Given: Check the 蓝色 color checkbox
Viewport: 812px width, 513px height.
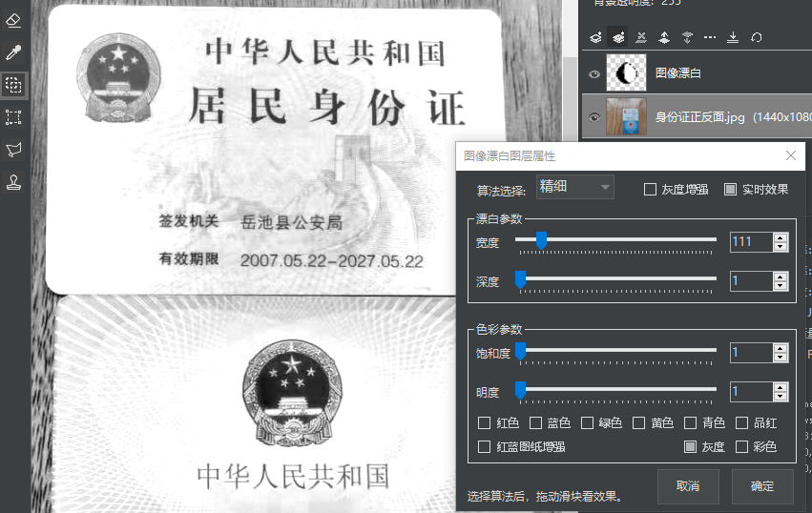Looking at the screenshot, I should point(535,423).
